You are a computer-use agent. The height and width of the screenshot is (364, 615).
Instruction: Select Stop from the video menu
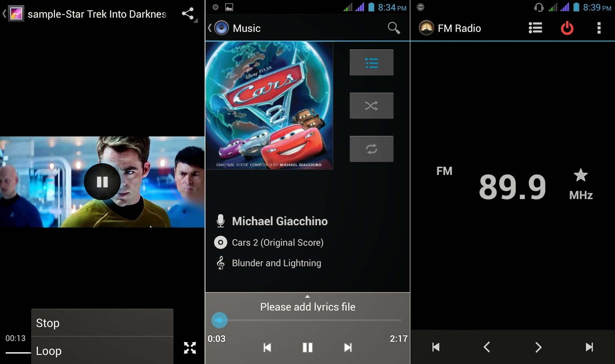pos(102,323)
